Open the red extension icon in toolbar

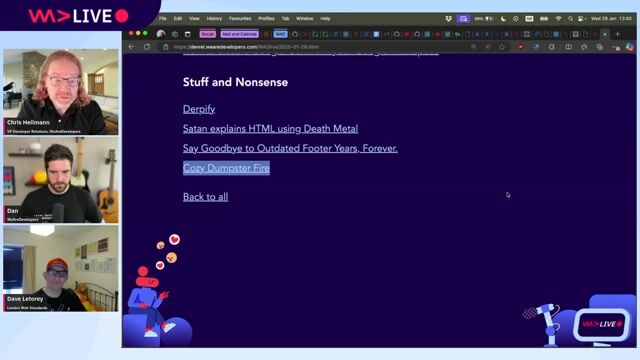point(520,47)
